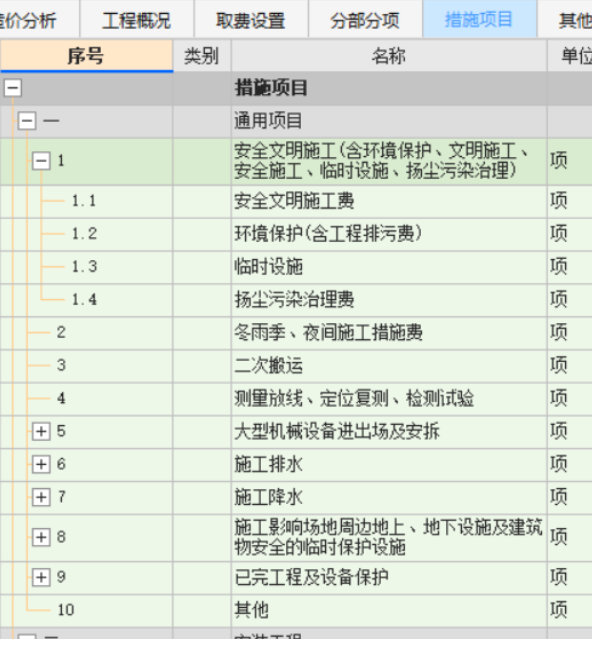Select sequence number 1.1 row
Screen dimensions: 592x651
tap(84, 201)
